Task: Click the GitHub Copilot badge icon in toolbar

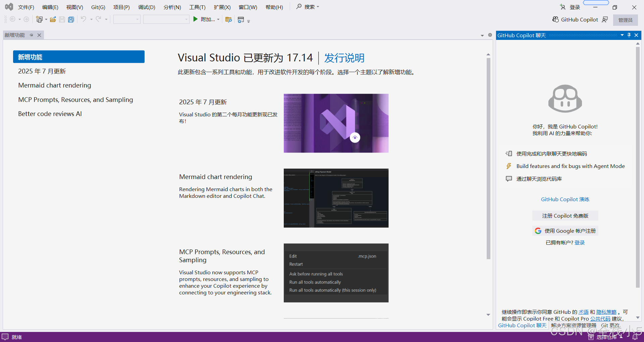Action: tap(555, 19)
